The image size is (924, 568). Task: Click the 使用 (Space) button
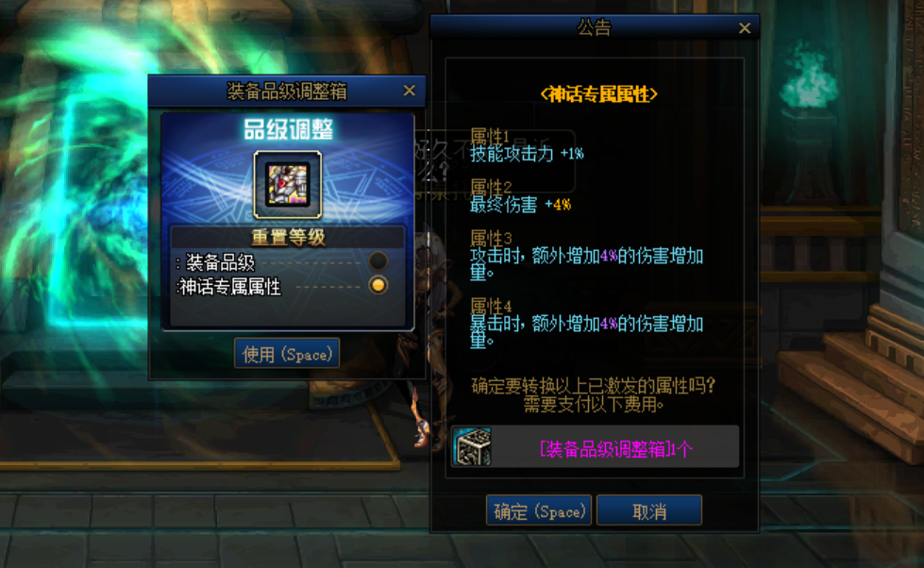pyautogui.click(x=287, y=354)
